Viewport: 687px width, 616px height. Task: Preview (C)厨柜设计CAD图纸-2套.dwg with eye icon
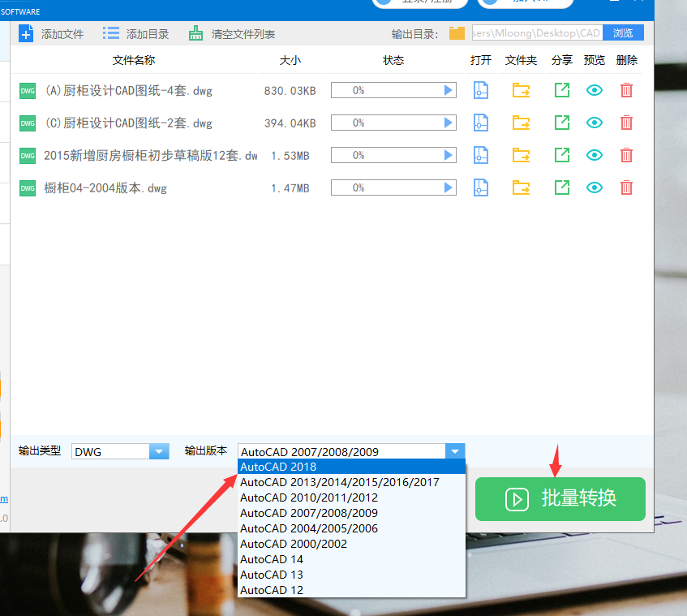click(594, 123)
